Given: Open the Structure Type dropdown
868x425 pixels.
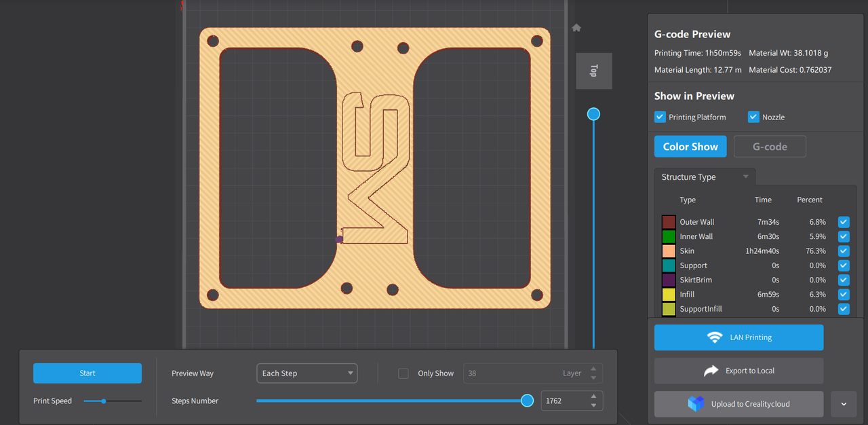Looking at the screenshot, I should coord(705,177).
